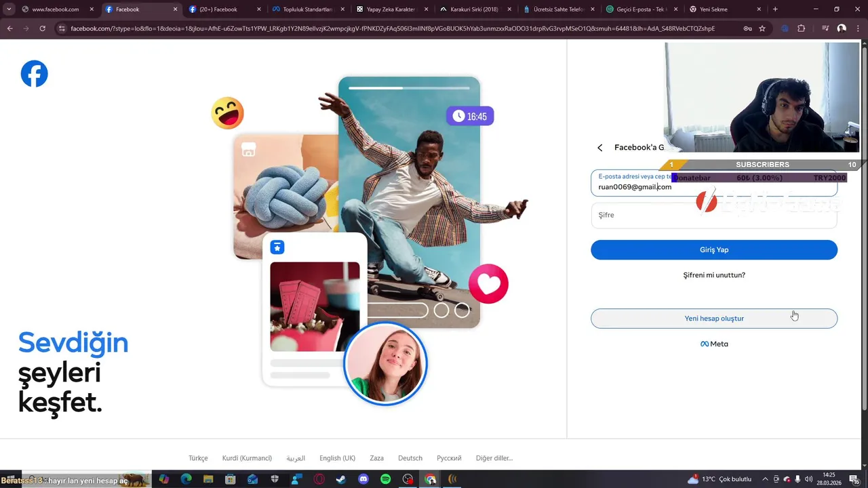Image resolution: width=868 pixels, height=488 pixels.
Task: Open the tab search dropdown arrow
Action: pos(9,9)
